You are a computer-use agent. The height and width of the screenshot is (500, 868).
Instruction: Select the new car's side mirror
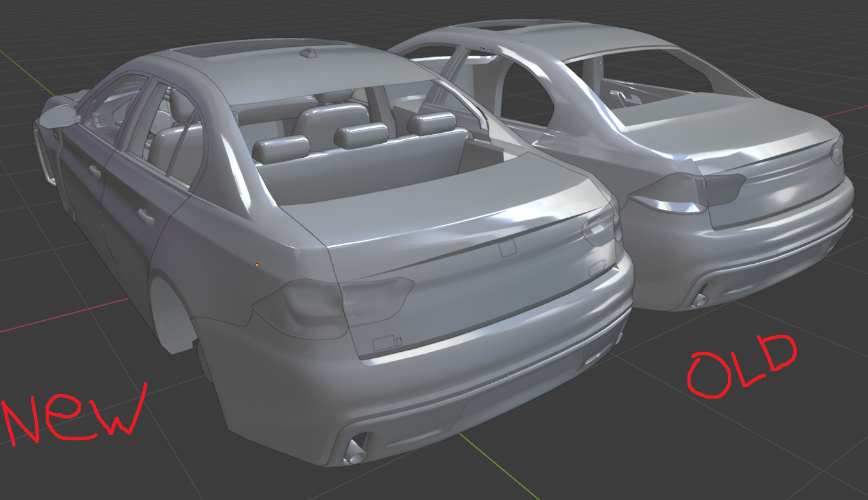tap(60, 115)
